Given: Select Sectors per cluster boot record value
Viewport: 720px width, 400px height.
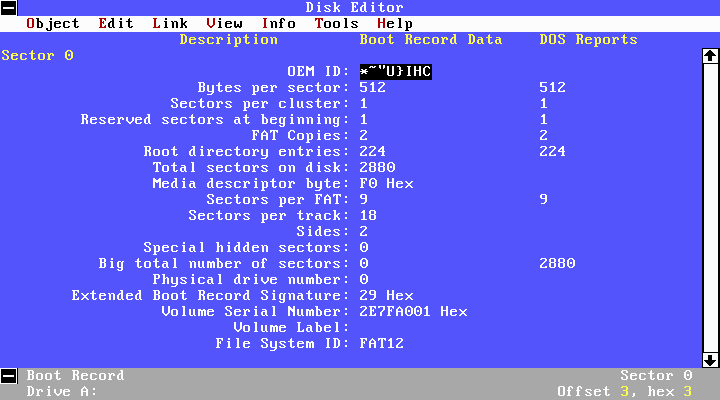Looking at the screenshot, I should point(364,103).
